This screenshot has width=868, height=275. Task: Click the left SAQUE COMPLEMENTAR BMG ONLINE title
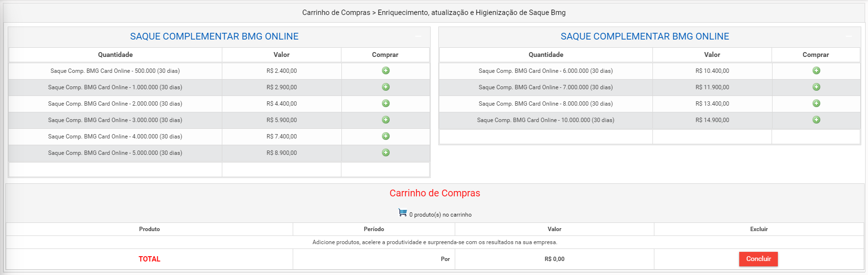pyautogui.click(x=214, y=37)
